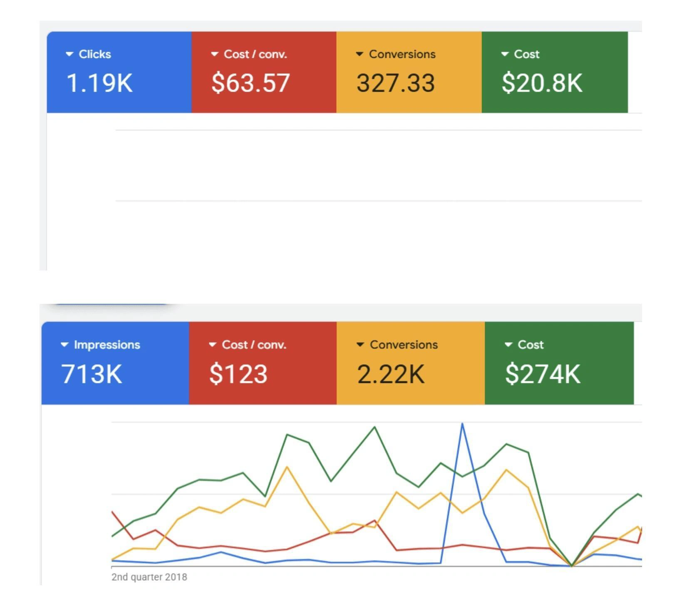Select the green $274K Cost card
This screenshot has height=616, width=682.
559,363
